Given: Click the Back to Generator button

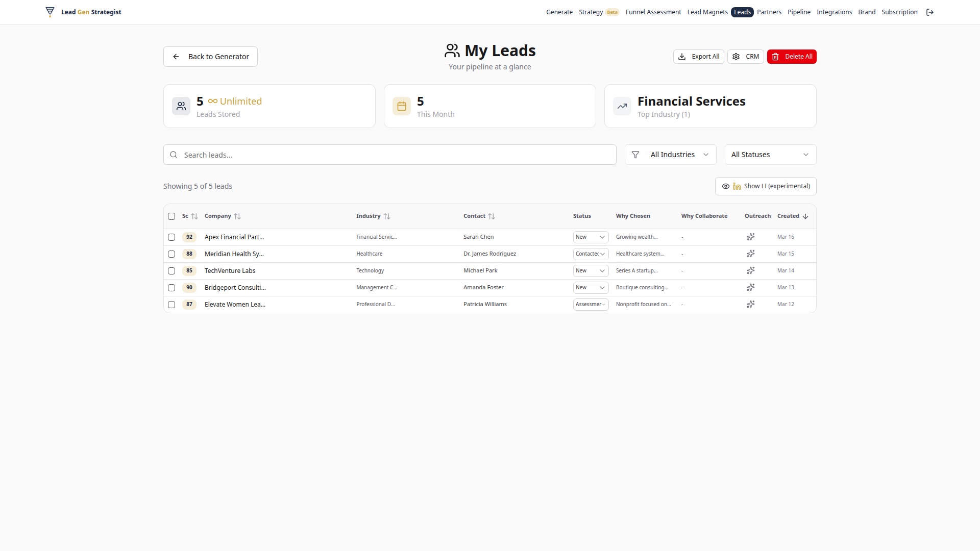Looking at the screenshot, I should [210, 56].
